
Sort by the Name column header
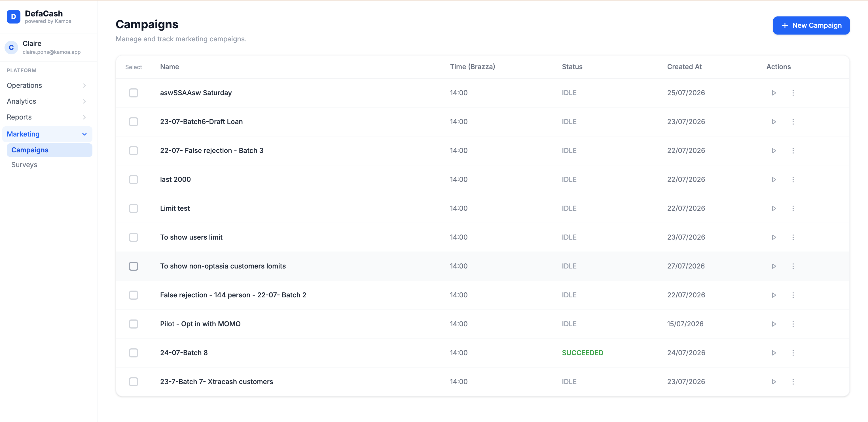click(x=170, y=67)
